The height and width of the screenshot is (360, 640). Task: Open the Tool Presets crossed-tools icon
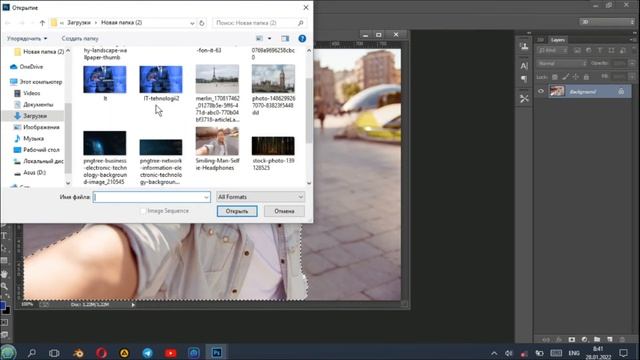[524, 98]
